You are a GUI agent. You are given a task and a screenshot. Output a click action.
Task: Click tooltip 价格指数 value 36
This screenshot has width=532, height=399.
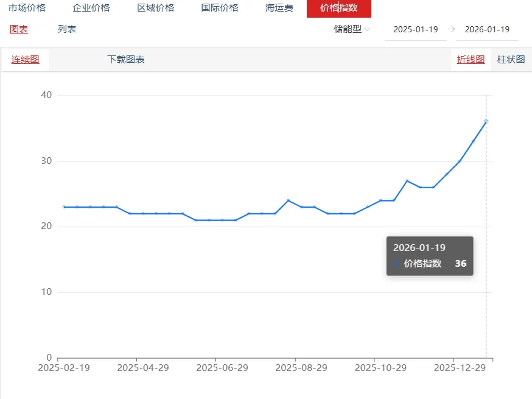[460, 264]
